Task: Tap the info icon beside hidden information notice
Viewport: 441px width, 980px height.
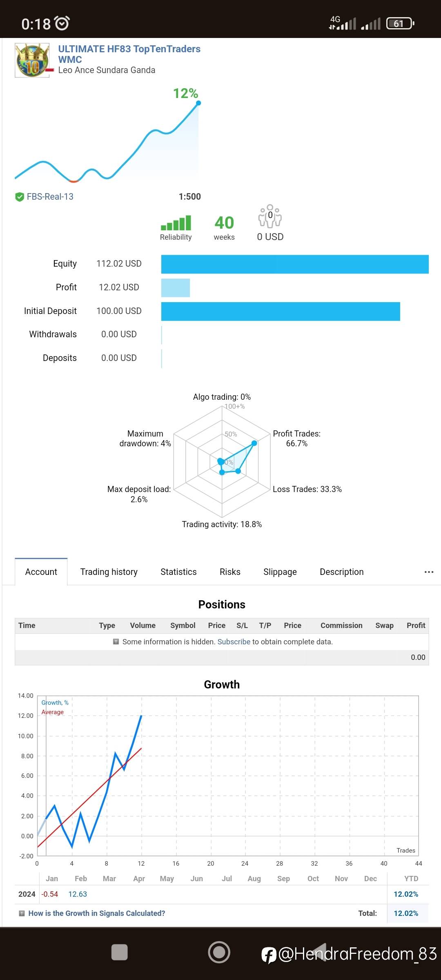Action: click(x=116, y=641)
